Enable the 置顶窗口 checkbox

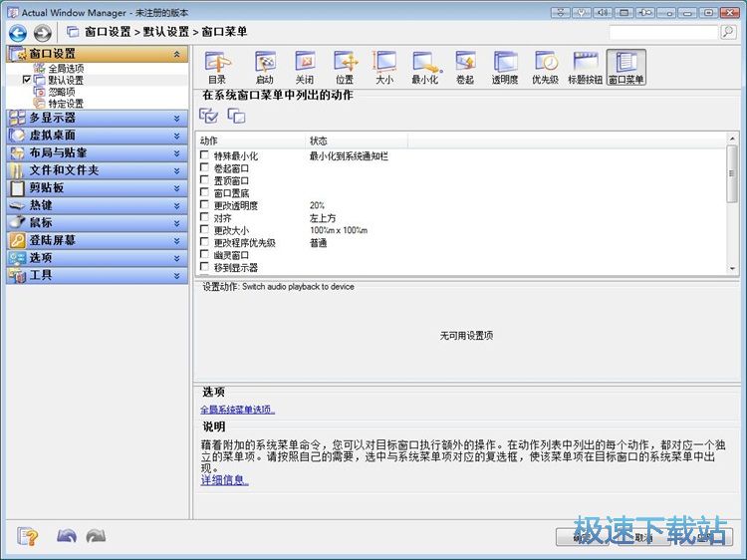point(204,179)
